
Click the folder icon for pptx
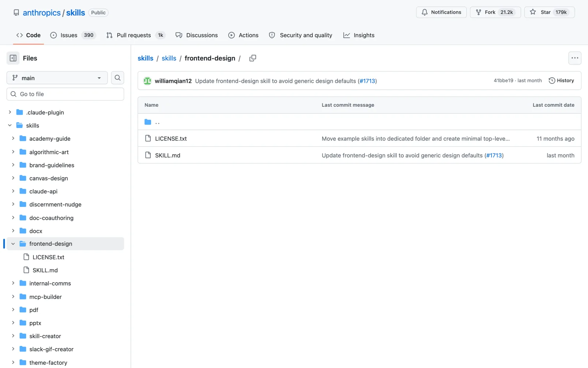(x=23, y=323)
